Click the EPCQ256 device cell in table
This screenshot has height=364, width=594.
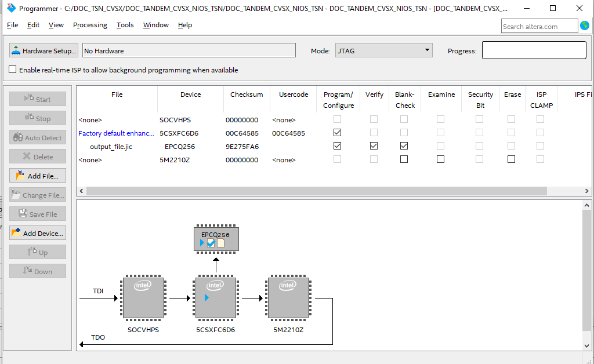179,147
